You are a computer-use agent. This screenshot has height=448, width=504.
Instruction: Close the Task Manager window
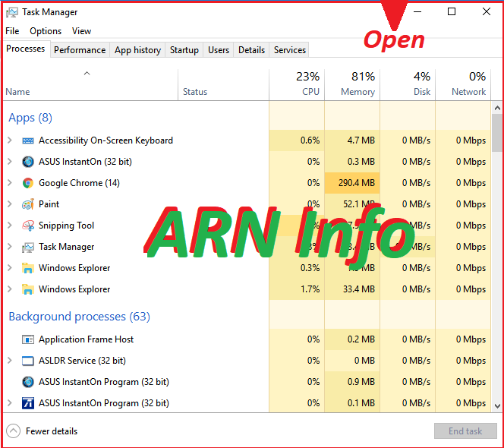487,12
